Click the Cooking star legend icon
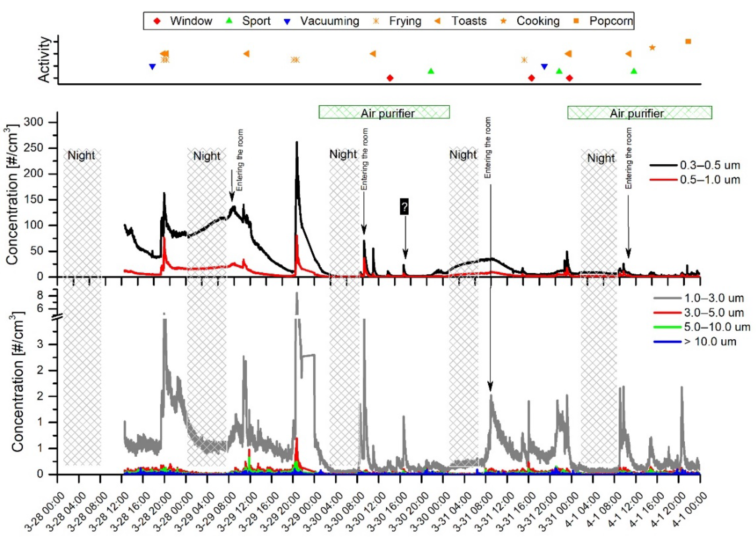This screenshot has height=538, width=756. point(504,21)
